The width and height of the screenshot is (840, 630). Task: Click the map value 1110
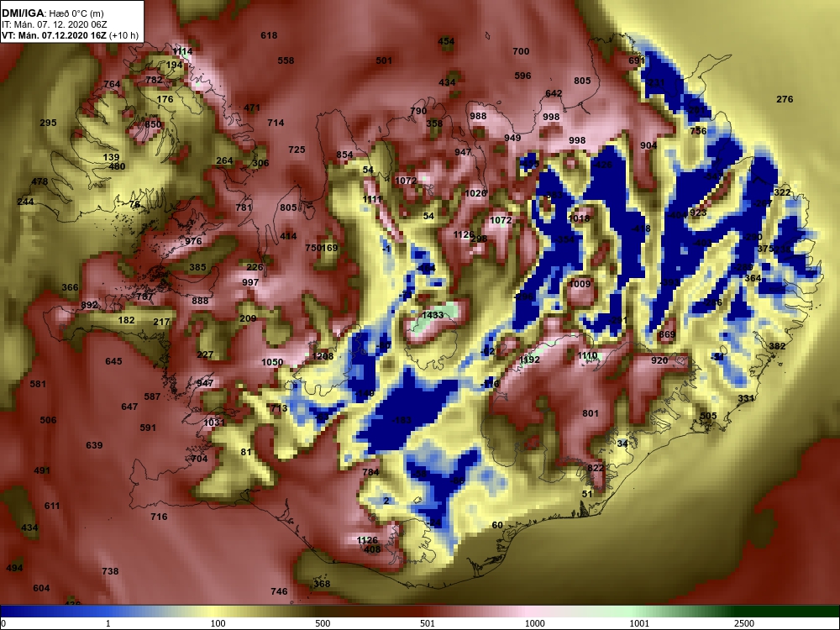pos(587,355)
